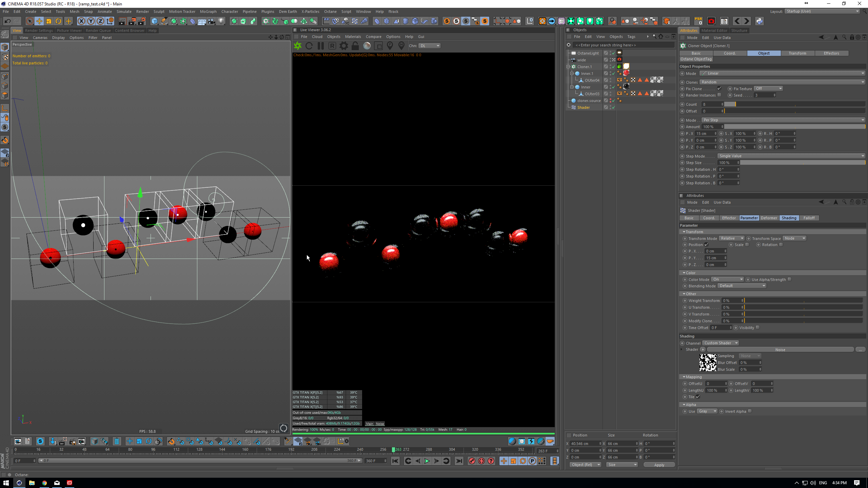Click the Rotate tool icon

pos(58,21)
